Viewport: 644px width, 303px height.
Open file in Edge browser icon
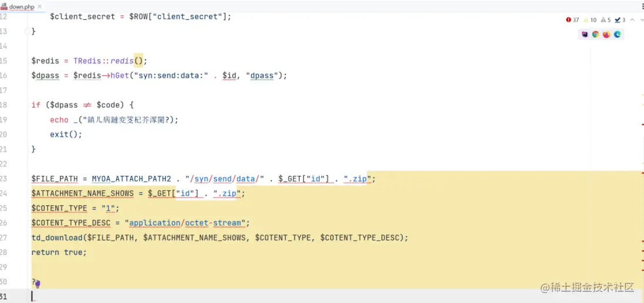617,35
